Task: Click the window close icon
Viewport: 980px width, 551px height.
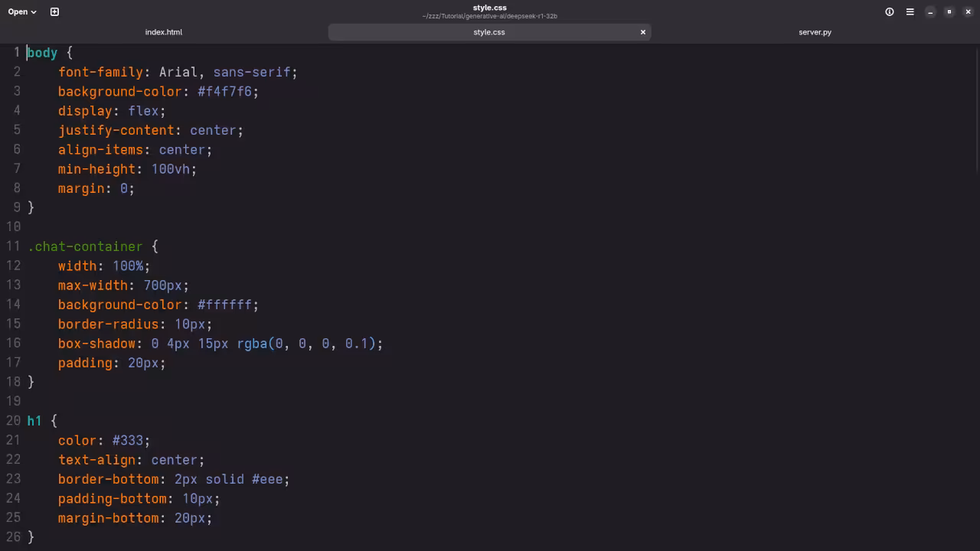Action: [x=968, y=11]
